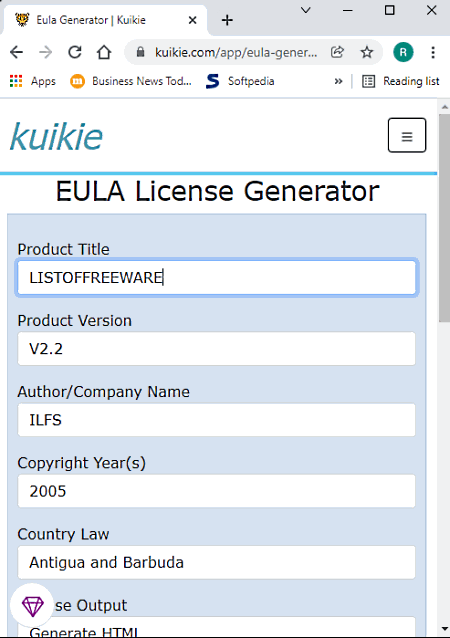Navigate back to previous page
450x638 pixels.
tap(16, 52)
